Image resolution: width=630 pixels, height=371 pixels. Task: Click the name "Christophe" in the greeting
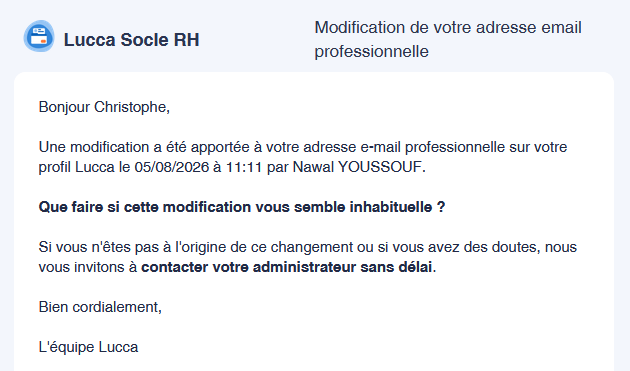click(x=131, y=107)
